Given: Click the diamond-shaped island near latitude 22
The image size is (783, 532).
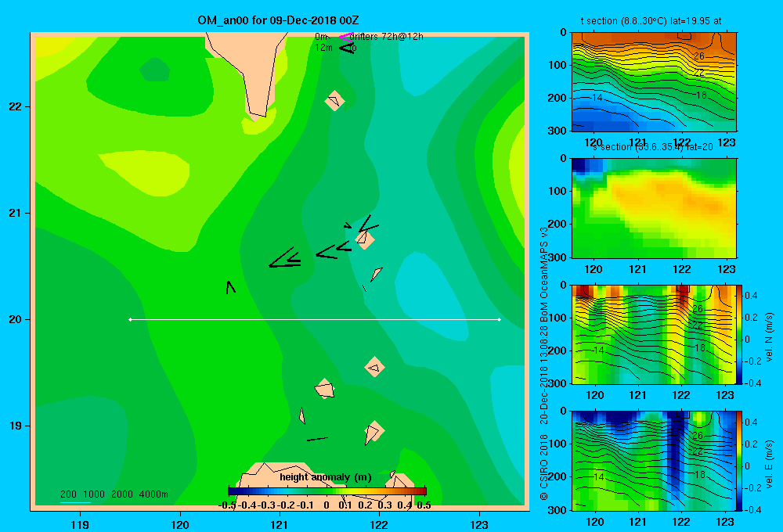Looking at the screenshot, I should [x=334, y=101].
